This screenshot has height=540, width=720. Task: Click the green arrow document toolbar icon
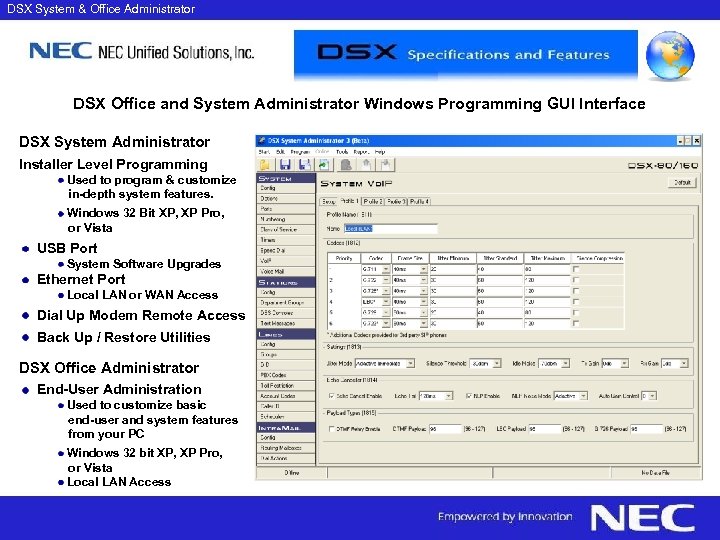(324, 164)
